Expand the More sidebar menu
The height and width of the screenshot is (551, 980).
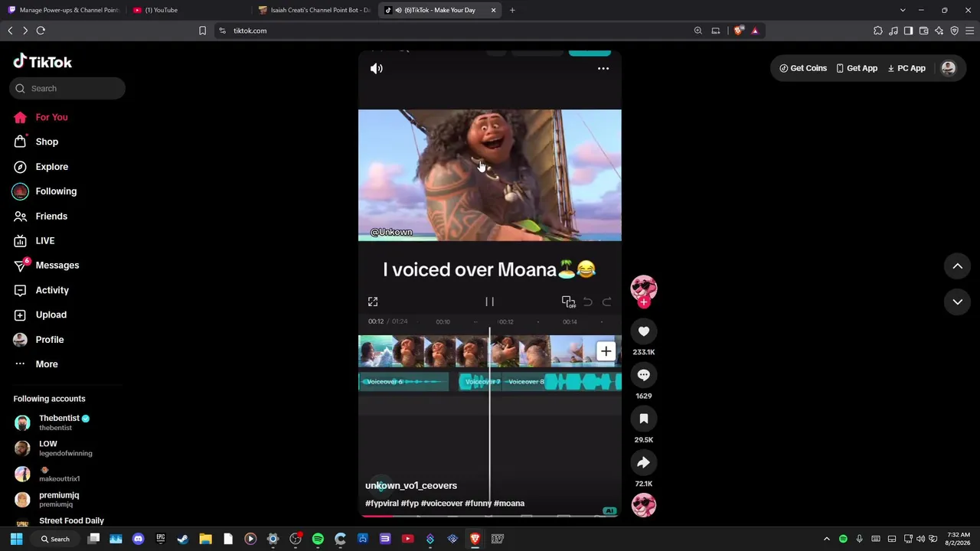[46, 364]
